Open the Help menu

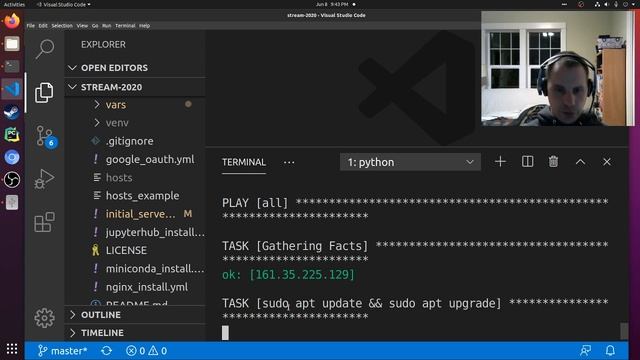pos(144,25)
